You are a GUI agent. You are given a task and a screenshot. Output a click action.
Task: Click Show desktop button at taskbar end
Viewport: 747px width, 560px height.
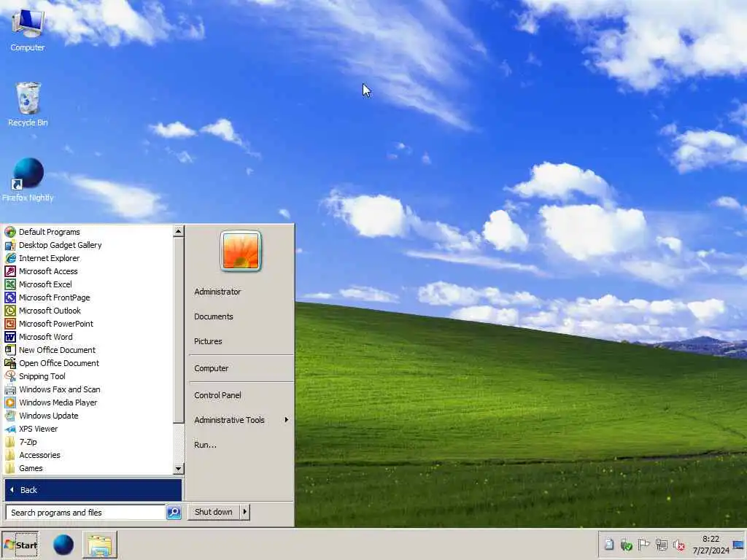pyautogui.click(x=738, y=545)
